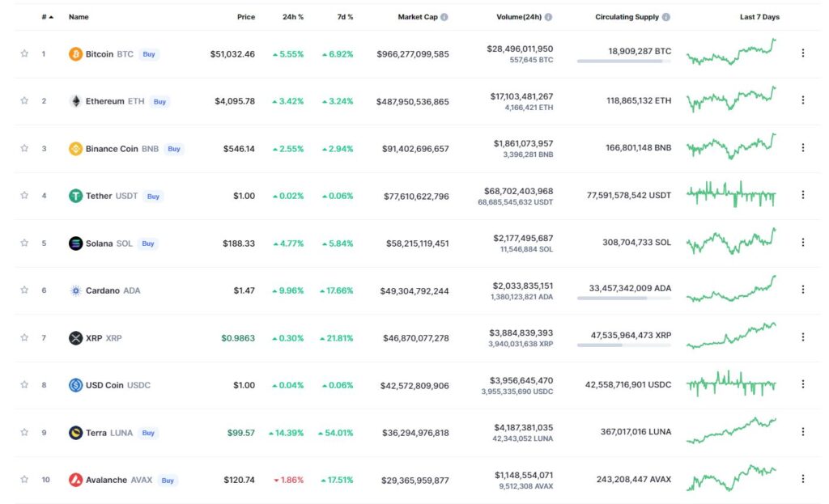Click the Cardano coin logo
Image resolution: width=829 pixels, height=504 pixels.
pos(75,290)
